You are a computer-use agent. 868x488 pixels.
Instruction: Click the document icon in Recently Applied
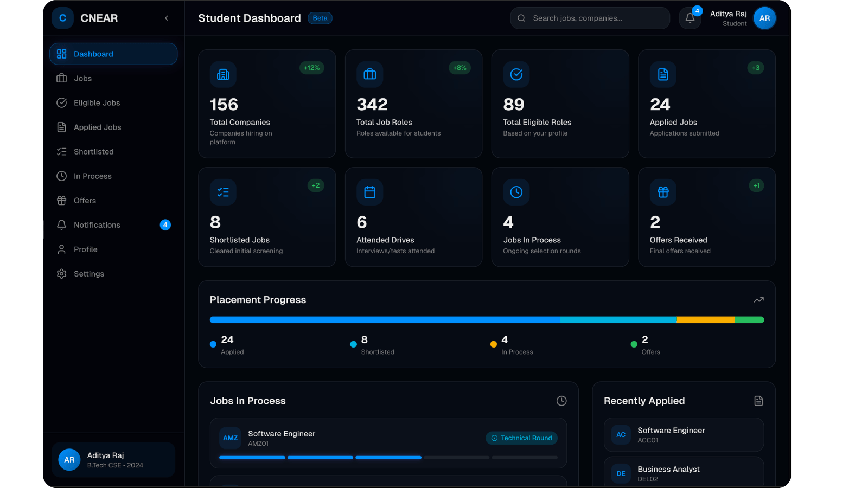(x=758, y=401)
